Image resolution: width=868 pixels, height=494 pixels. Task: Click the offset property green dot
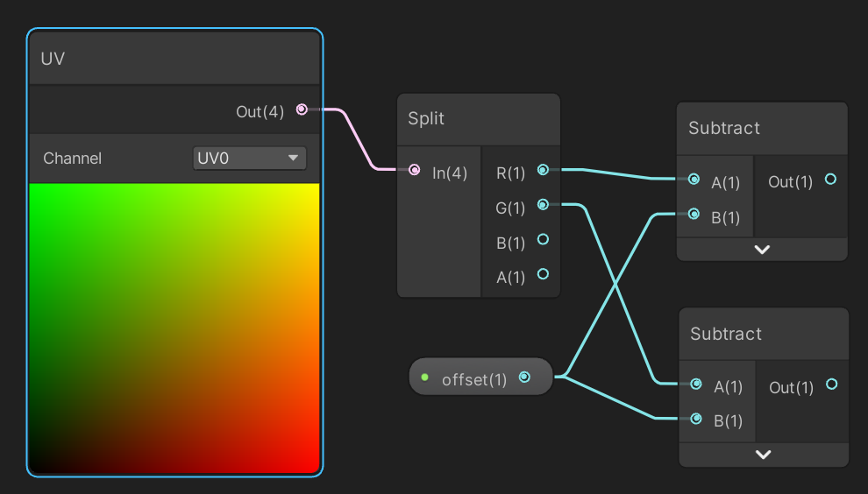point(424,378)
